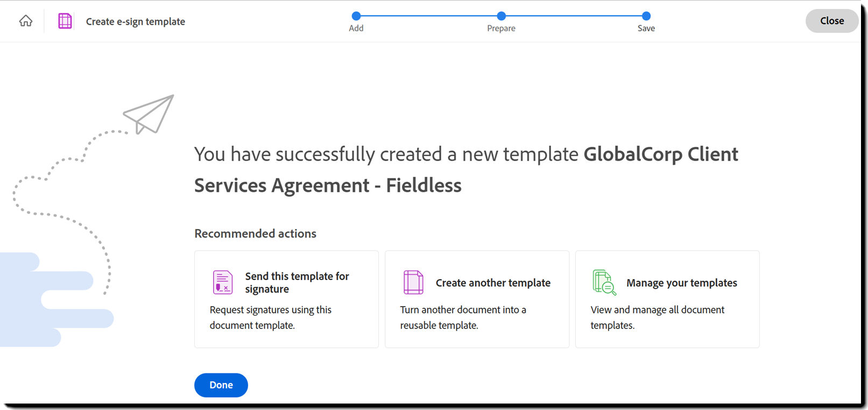The image size is (868, 410).
Task: Click "Turn another document into a reusable template."
Action: click(463, 317)
